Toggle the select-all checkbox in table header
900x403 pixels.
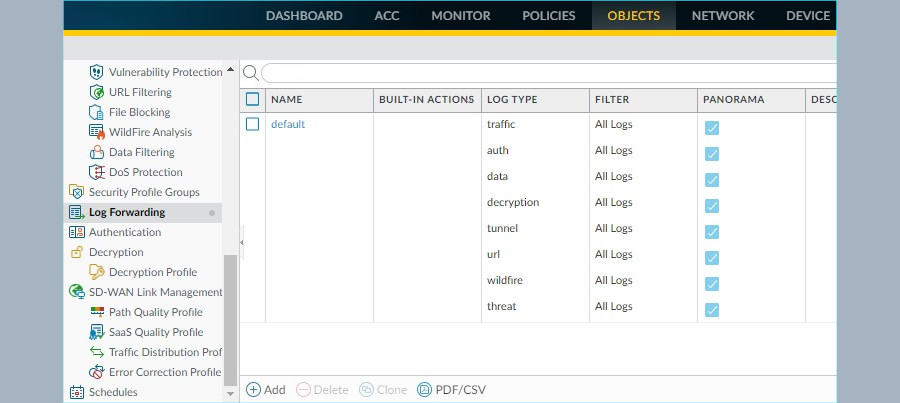[x=253, y=99]
